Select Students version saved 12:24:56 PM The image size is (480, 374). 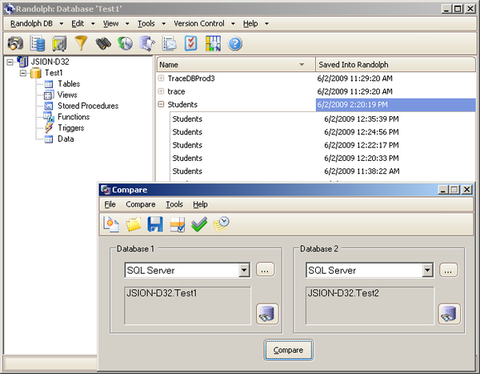pyautogui.click(x=323, y=132)
